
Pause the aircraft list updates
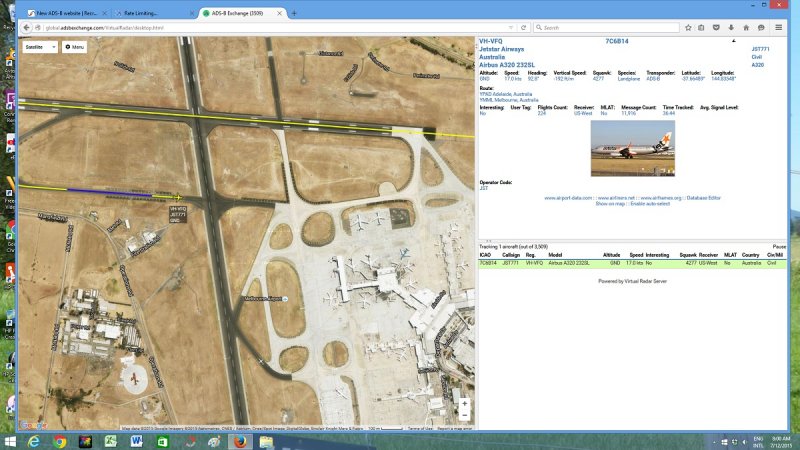(779, 246)
